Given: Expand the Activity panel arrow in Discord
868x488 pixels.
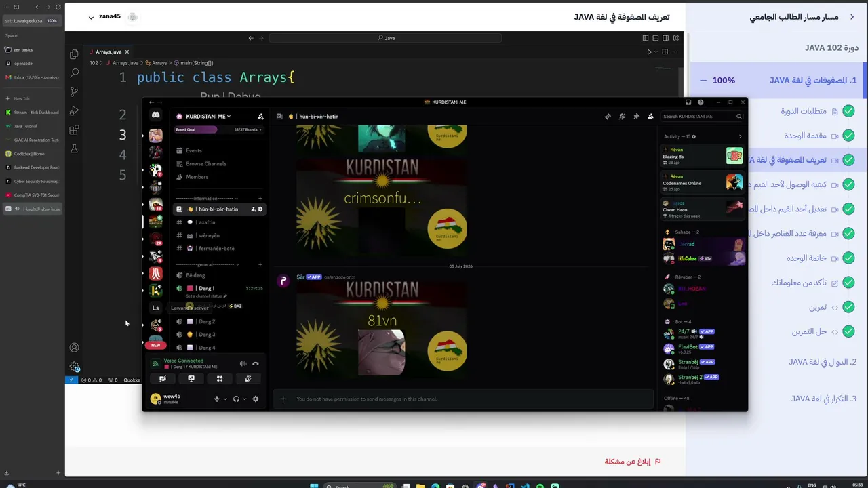Looking at the screenshot, I should point(740,136).
